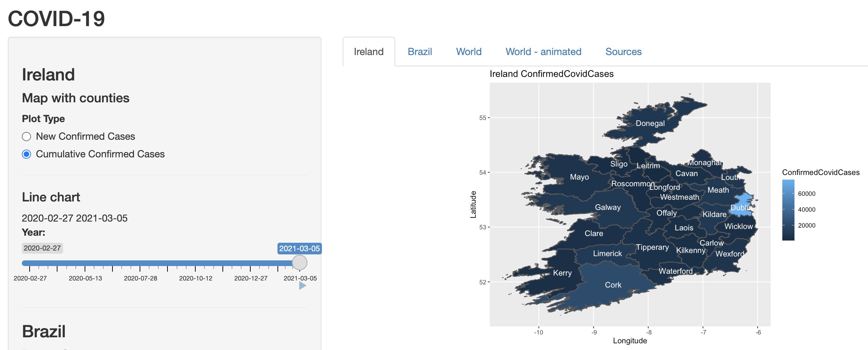Select the Ireland tab
868x350 pixels.
[x=368, y=52]
